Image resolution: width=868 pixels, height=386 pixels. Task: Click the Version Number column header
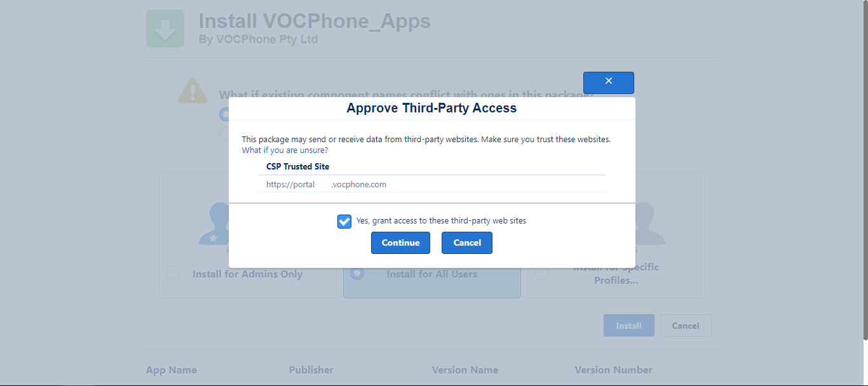coord(614,369)
